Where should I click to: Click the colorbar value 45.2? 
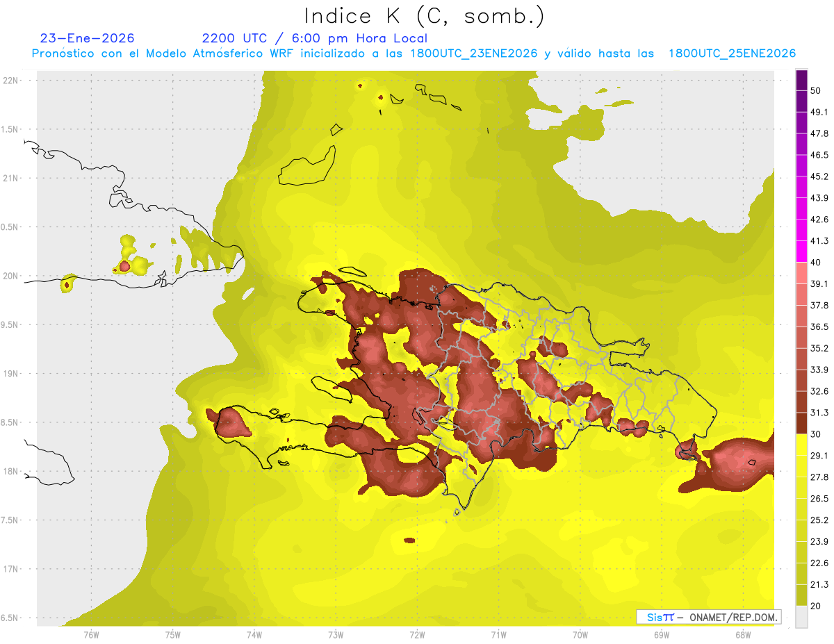coord(819,176)
